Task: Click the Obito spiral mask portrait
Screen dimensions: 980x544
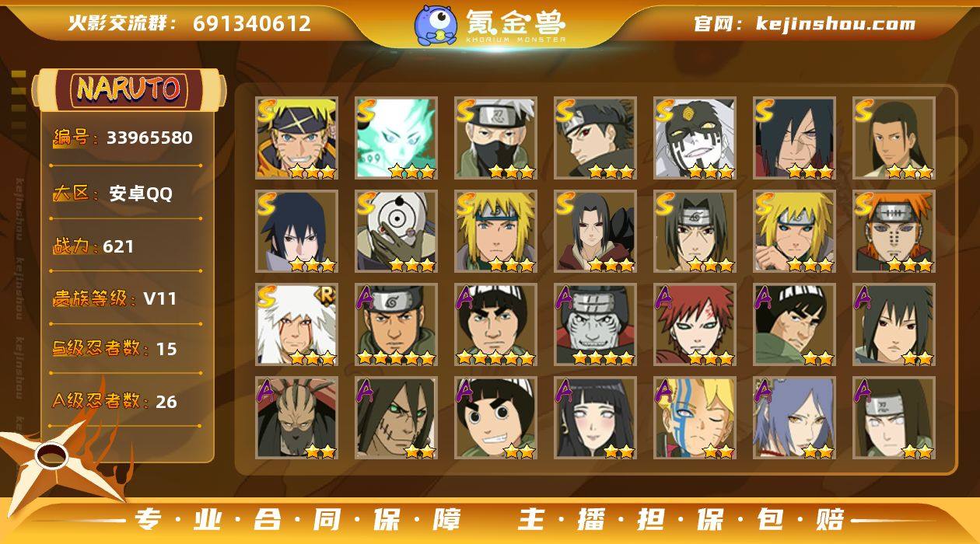Action: (x=396, y=232)
